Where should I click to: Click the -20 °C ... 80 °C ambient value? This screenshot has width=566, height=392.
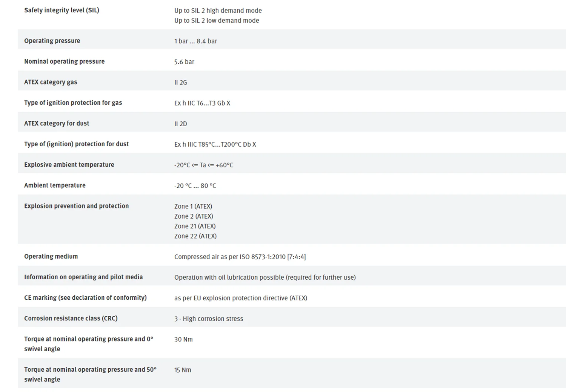[195, 186]
